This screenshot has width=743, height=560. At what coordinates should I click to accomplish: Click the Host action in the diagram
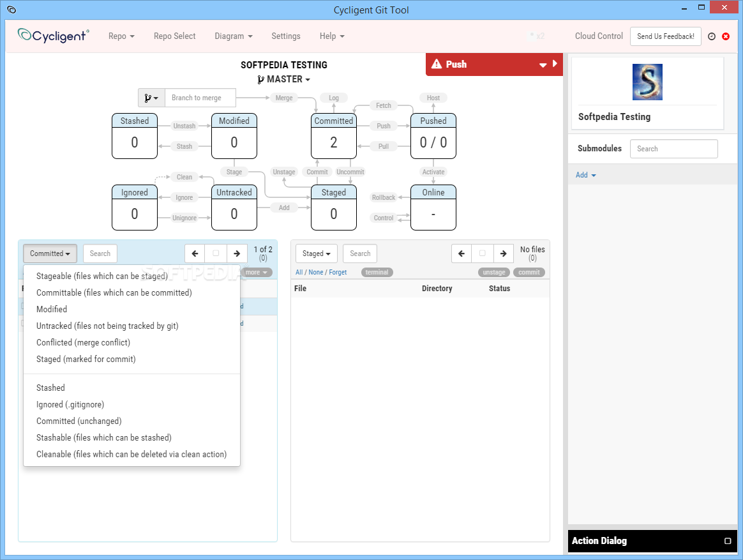click(433, 98)
